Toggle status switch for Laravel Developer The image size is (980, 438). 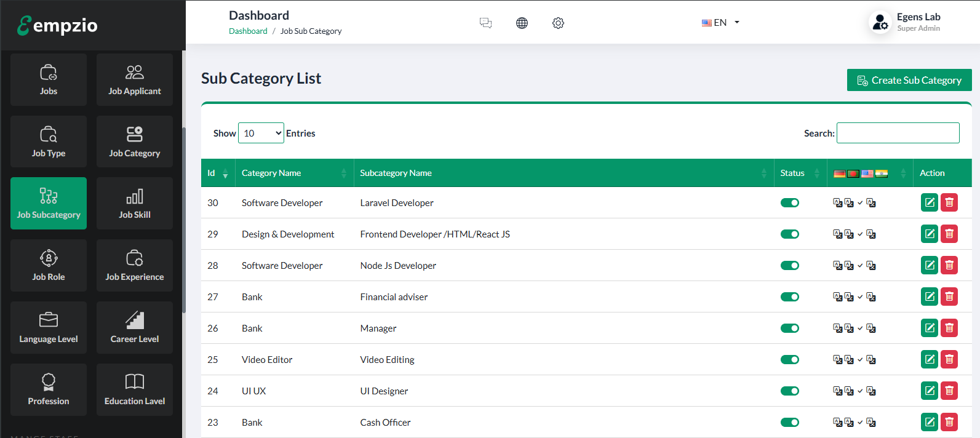tap(789, 203)
